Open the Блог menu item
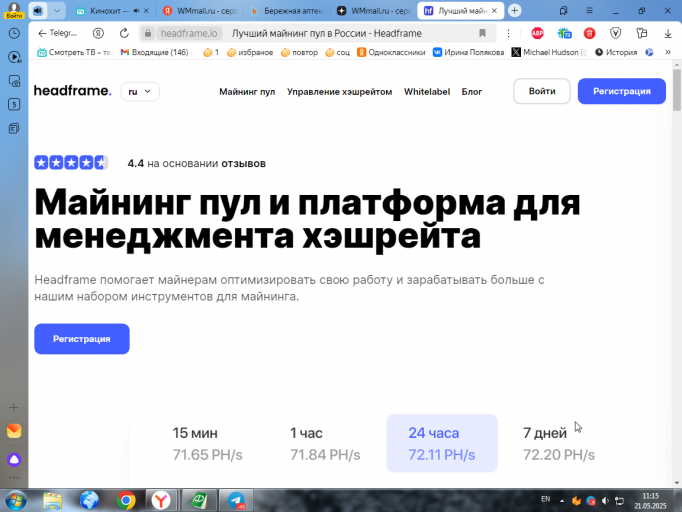 pos(471,92)
